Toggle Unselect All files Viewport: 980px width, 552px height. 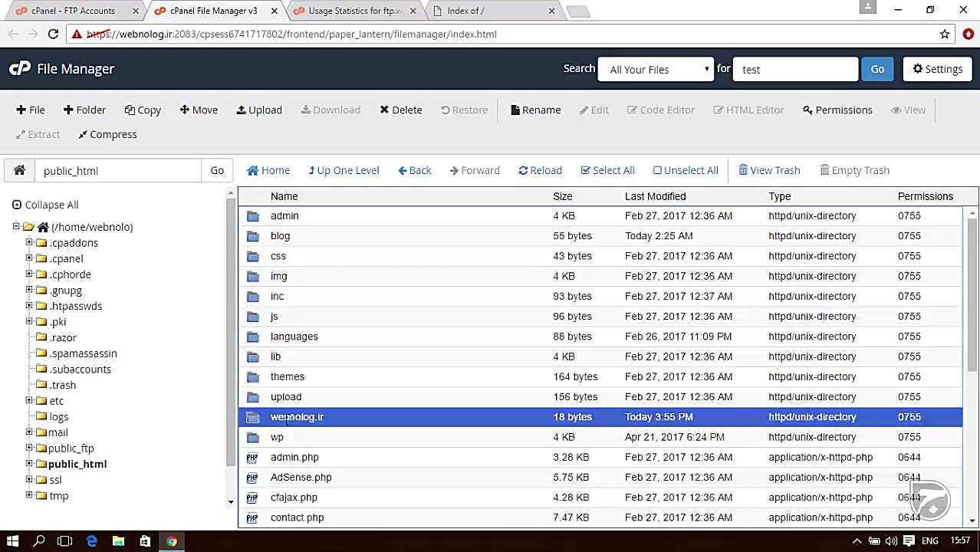coord(685,170)
